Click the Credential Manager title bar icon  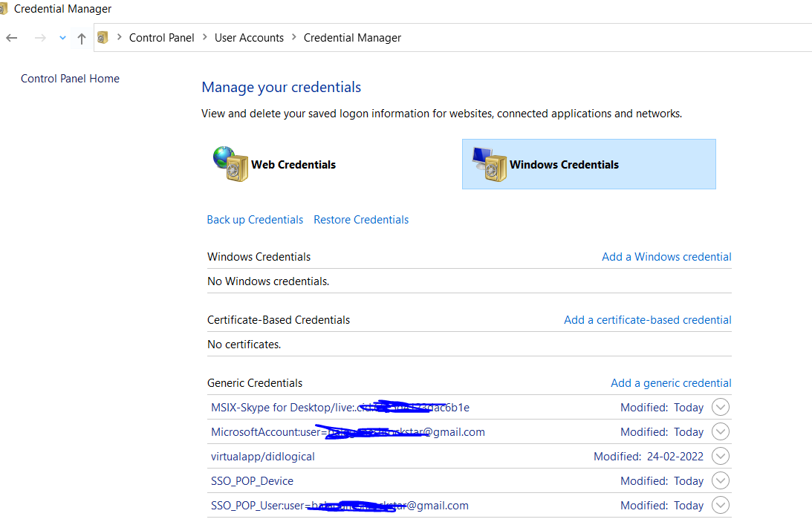(x=3, y=9)
